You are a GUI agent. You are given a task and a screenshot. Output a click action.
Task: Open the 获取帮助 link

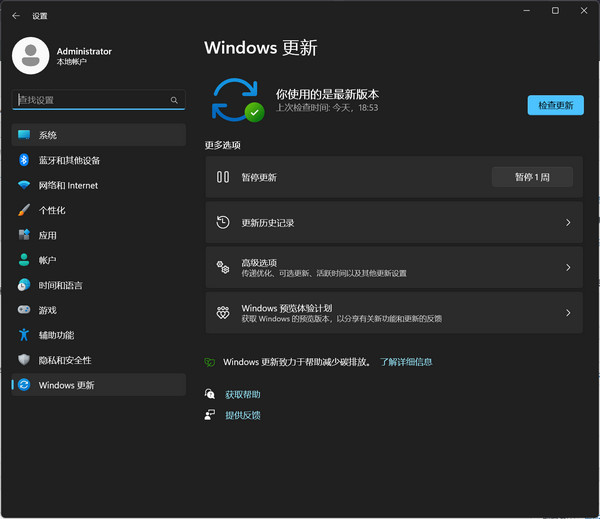(x=243, y=394)
